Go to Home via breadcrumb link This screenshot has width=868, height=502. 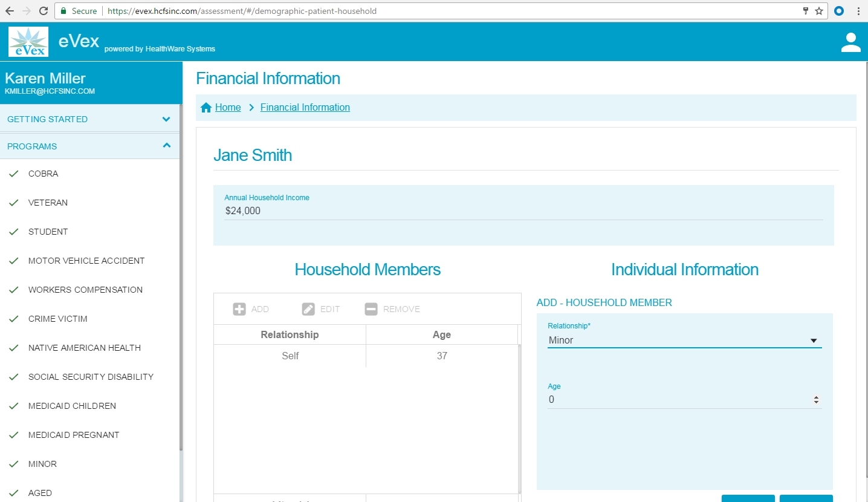pos(228,108)
